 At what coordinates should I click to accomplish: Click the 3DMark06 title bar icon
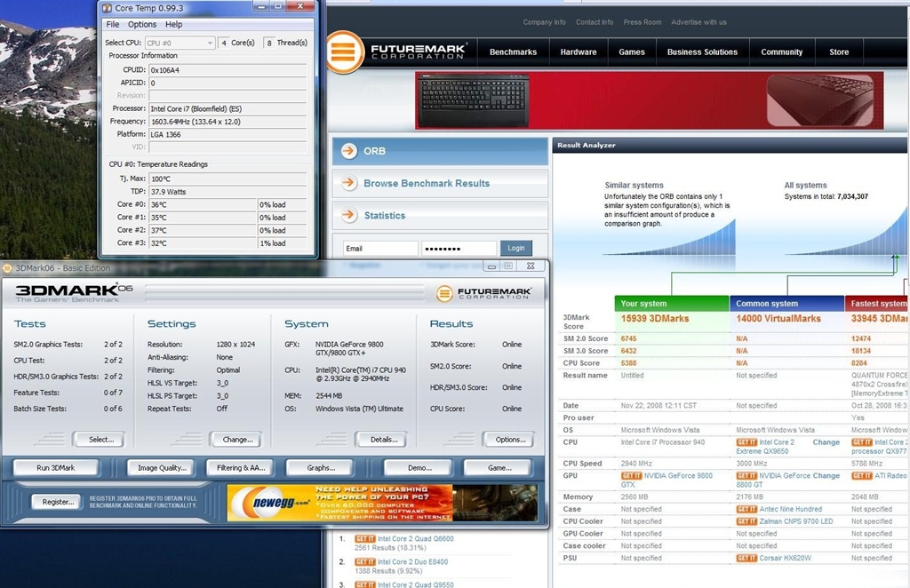(x=7, y=268)
